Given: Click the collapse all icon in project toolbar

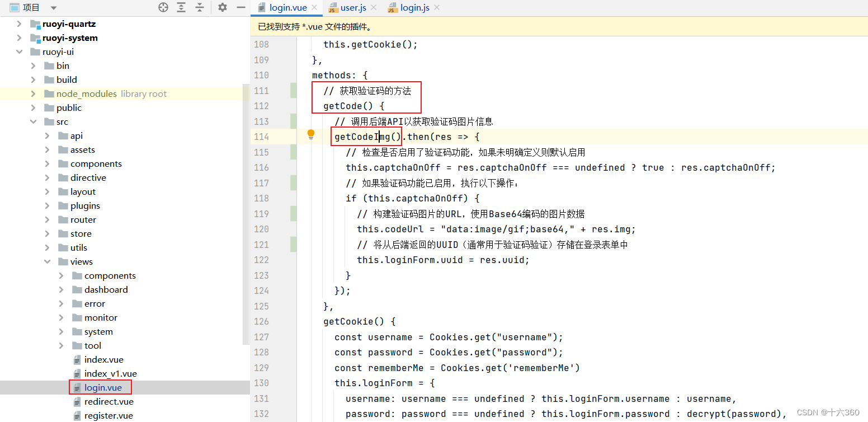Looking at the screenshot, I should [x=199, y=7].
